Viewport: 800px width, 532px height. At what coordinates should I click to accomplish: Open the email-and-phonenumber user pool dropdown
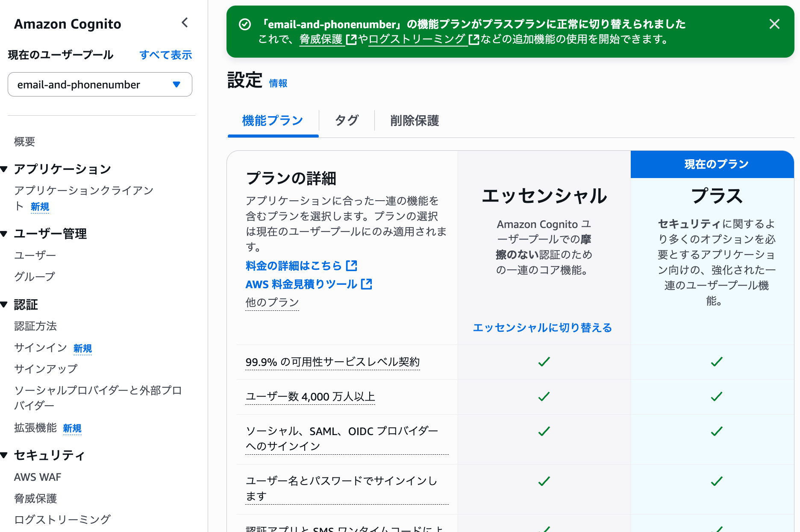tap(100, 85)
